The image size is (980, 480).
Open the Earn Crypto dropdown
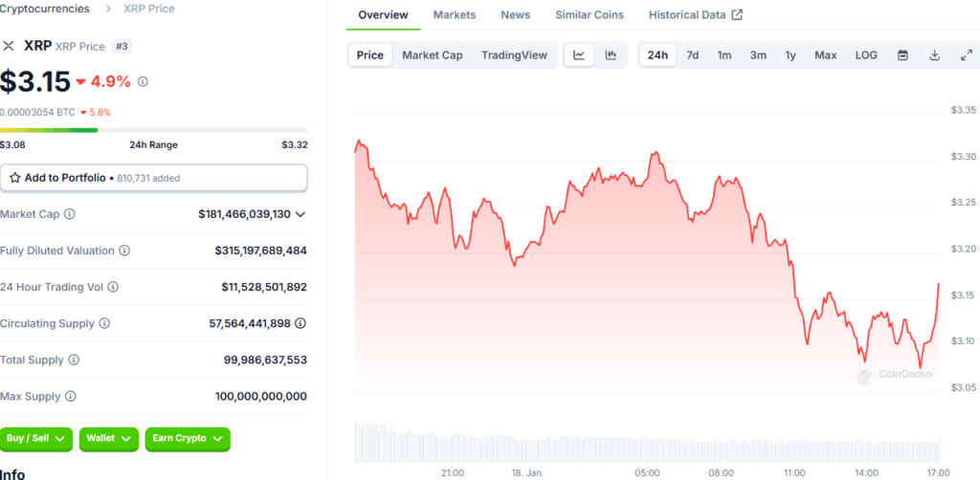point(188,439)
